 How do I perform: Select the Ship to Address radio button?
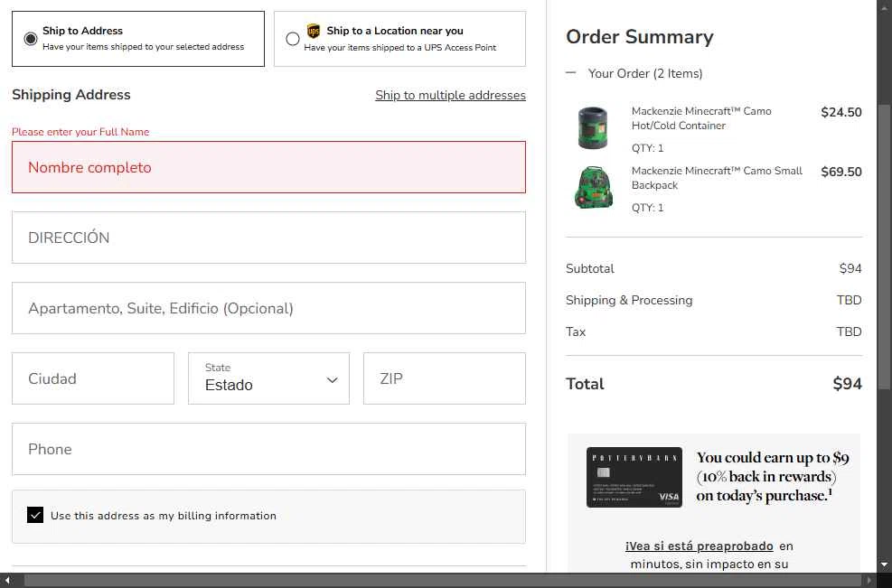(31, 39)
